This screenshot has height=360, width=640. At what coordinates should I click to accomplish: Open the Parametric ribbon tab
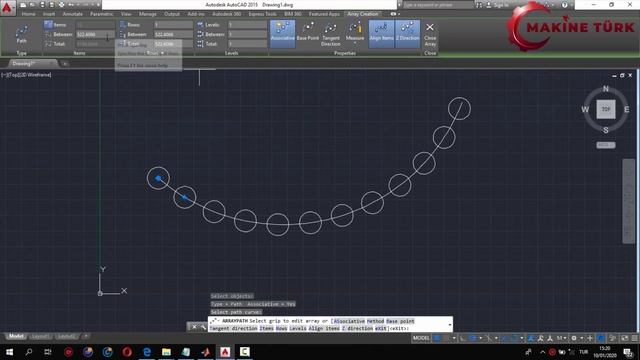click(102, 14)
